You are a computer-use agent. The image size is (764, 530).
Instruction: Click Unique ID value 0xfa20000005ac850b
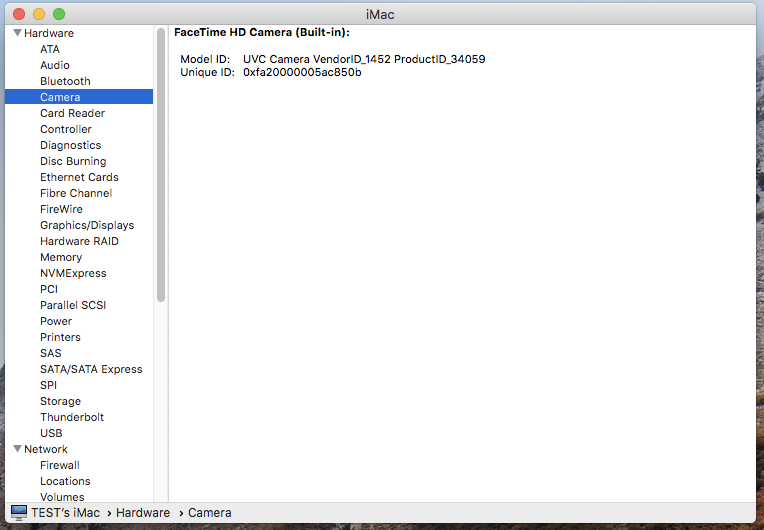click(302, 72)
